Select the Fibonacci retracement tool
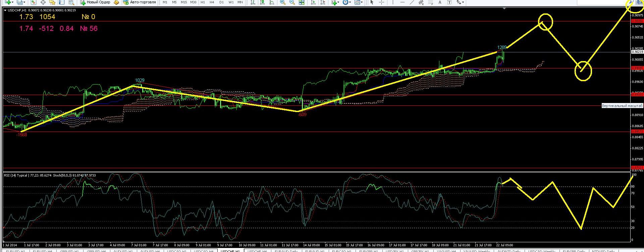This screenshot has height=252, width=644. pyautogui.click(x=431, y=2)
